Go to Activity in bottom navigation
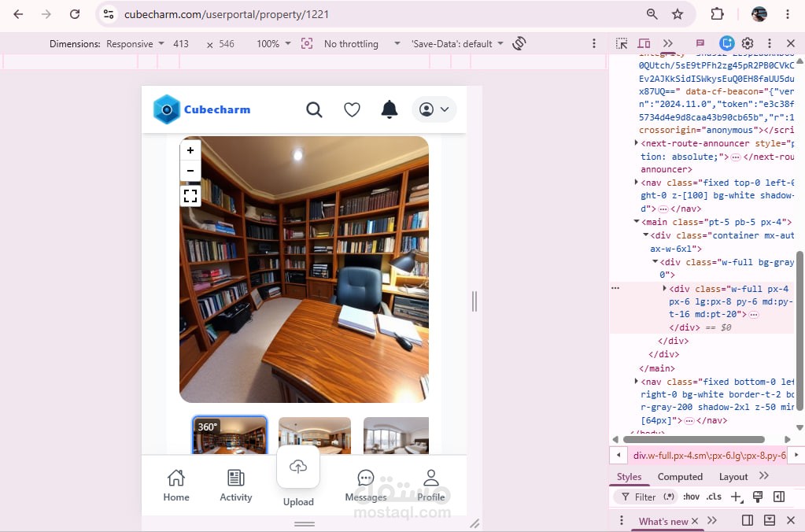The width and height of the screenshot is (805, 532). 235,486
